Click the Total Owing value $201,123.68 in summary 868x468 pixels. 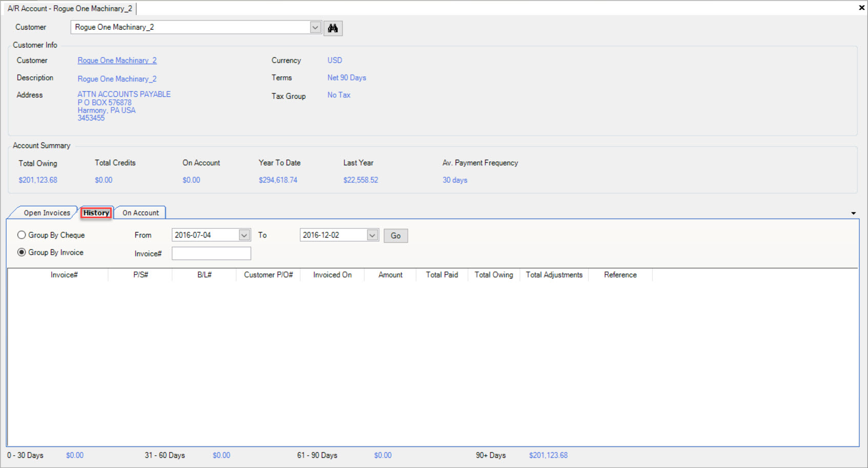38,180
